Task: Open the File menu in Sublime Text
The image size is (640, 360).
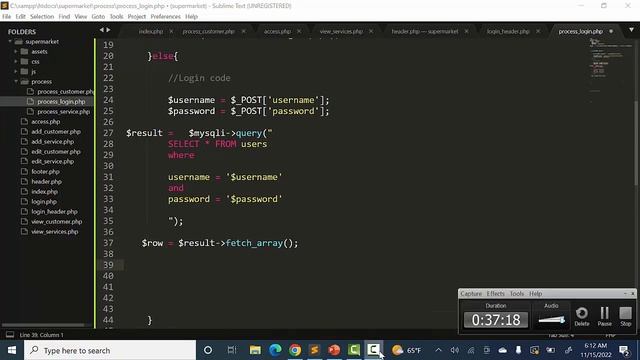Action: [7, 17]
